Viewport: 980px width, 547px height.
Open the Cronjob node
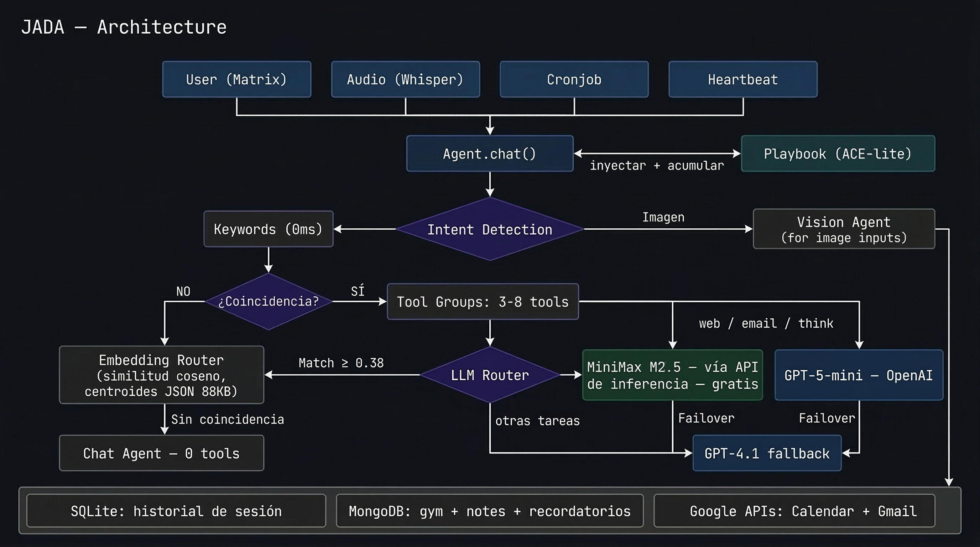click(574, 79)
